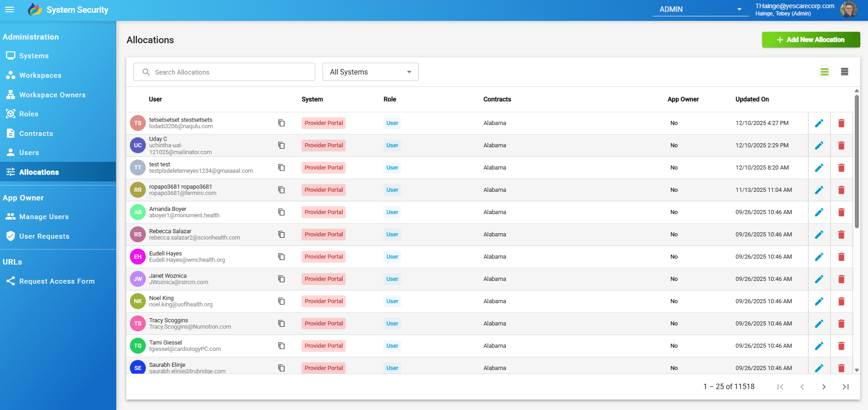The width and height of the screenshot is (868, 410).
Task: Click the Updated On column header
Action: coord(752,99)
